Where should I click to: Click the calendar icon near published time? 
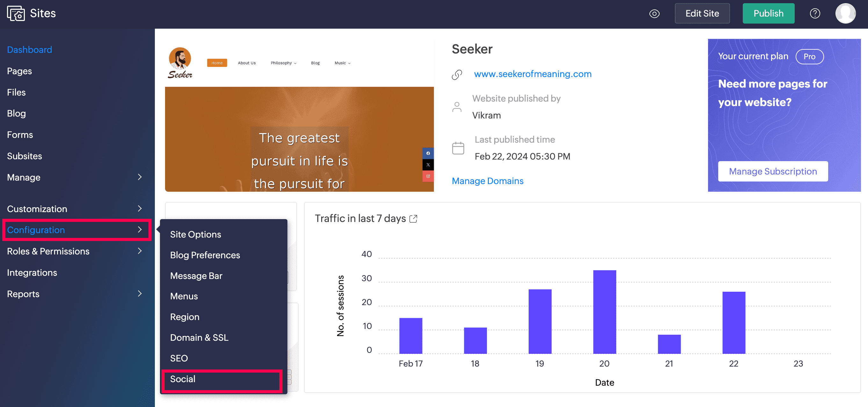pyautogui.click(x=458, y=148)
